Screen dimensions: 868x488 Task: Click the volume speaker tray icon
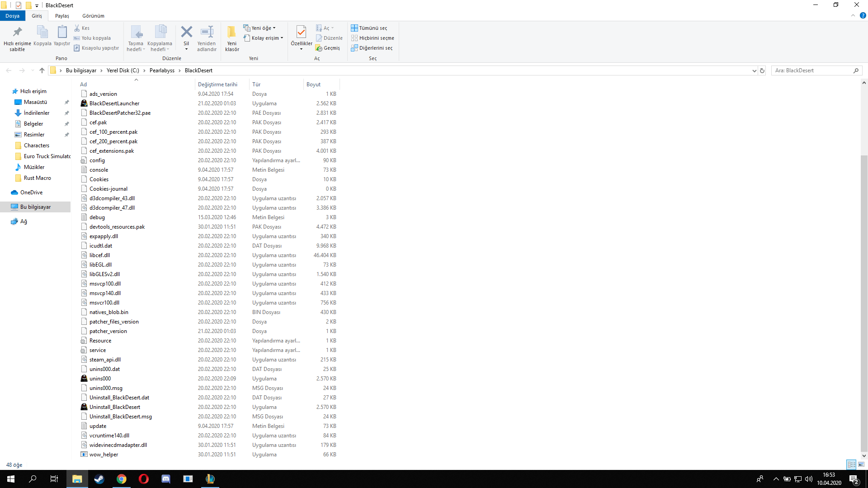(x=809, y=479)
